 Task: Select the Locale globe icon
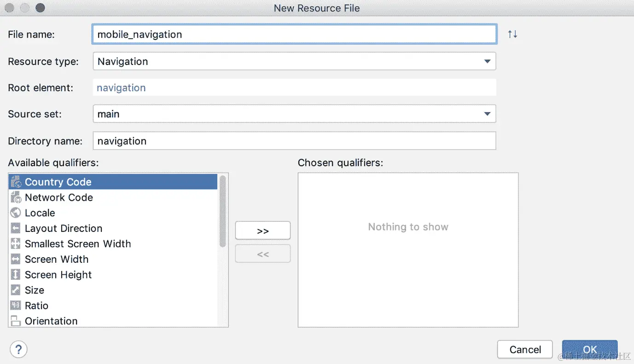click(15, 213)
